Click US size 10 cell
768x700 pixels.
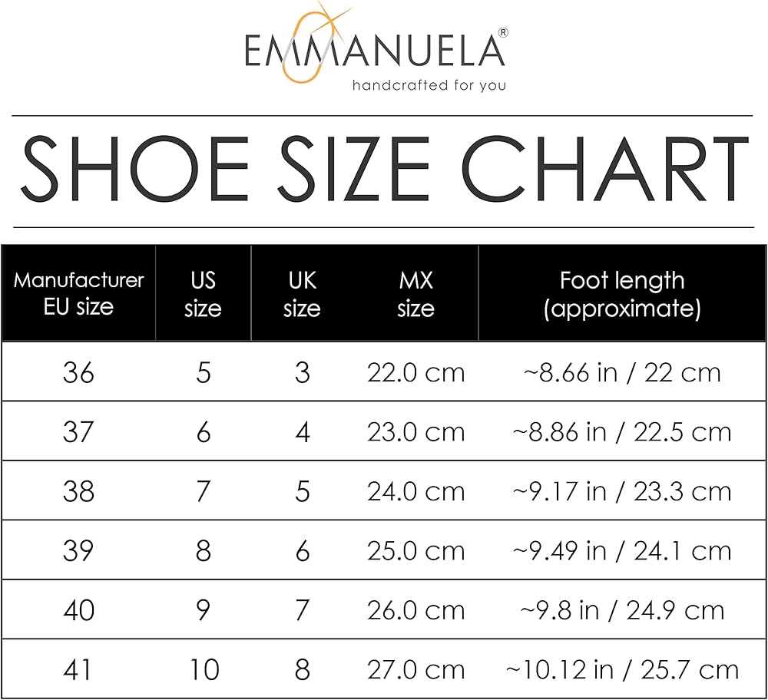204,669
